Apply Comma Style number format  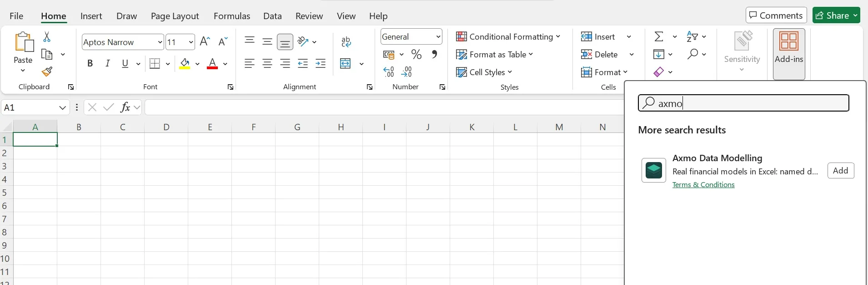pos(435,54)
